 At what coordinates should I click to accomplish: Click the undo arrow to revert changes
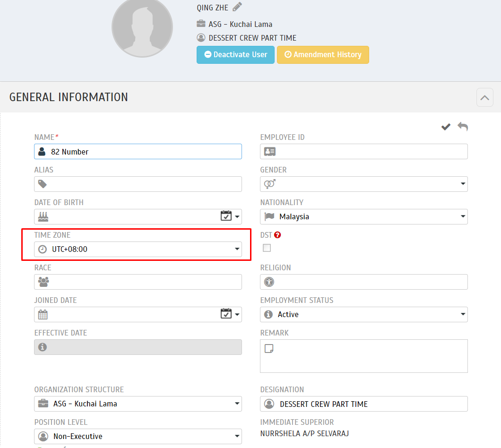[462, 127]
